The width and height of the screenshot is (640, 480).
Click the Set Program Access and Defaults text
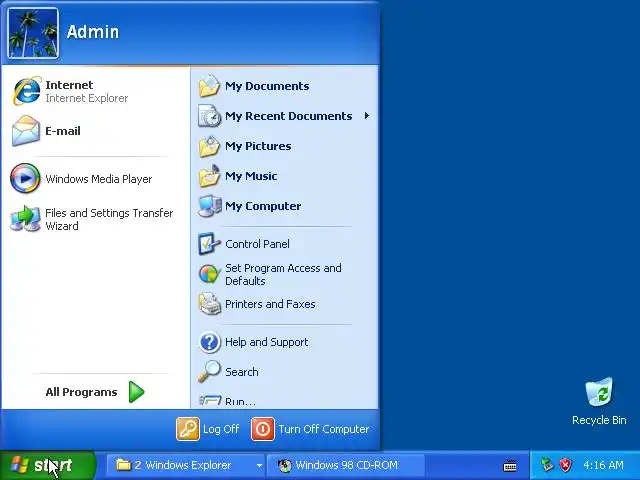click(x=283, y=274)
